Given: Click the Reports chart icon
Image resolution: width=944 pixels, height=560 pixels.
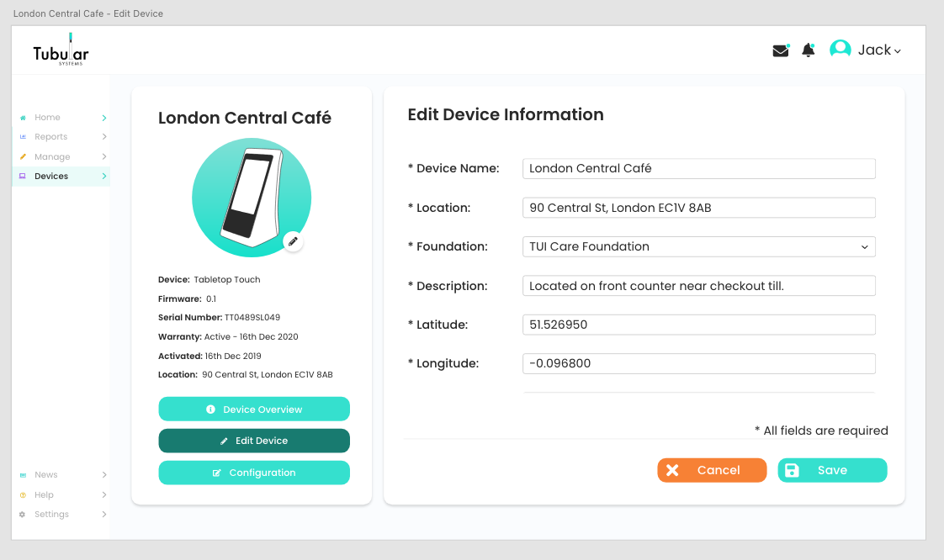Looking at the screenshot, I should [23, 137].
